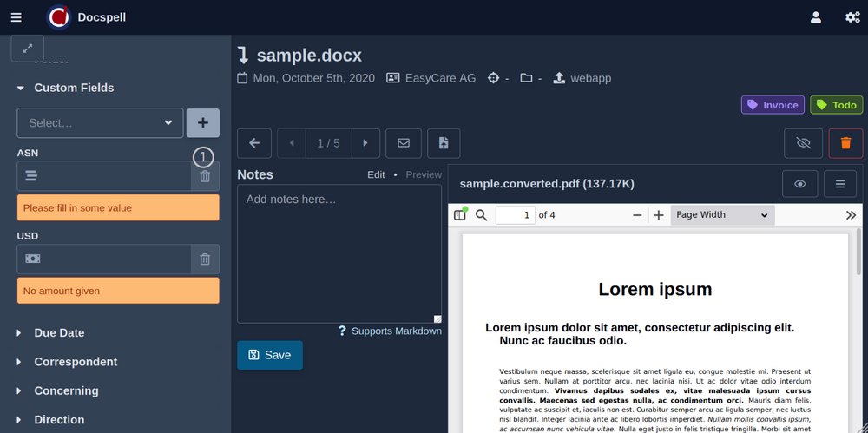Open the user profile menu
This screenshot has height=433, width=868.
816,16
